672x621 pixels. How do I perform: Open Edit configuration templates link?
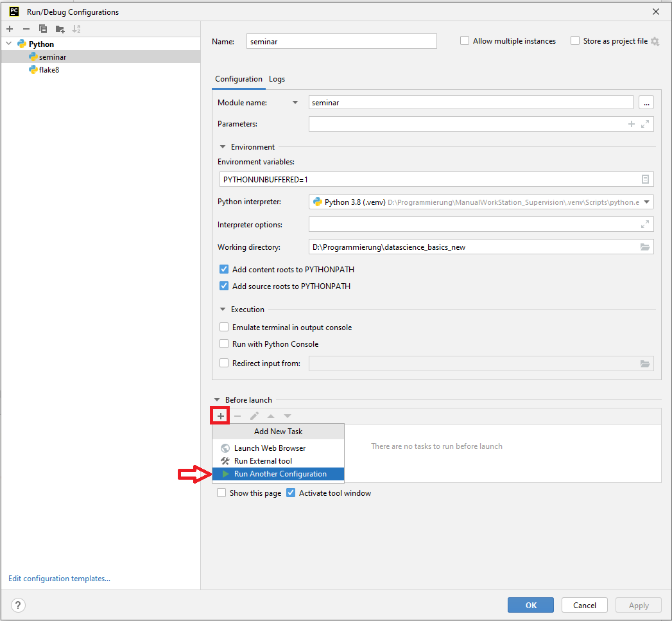(59, 579)
